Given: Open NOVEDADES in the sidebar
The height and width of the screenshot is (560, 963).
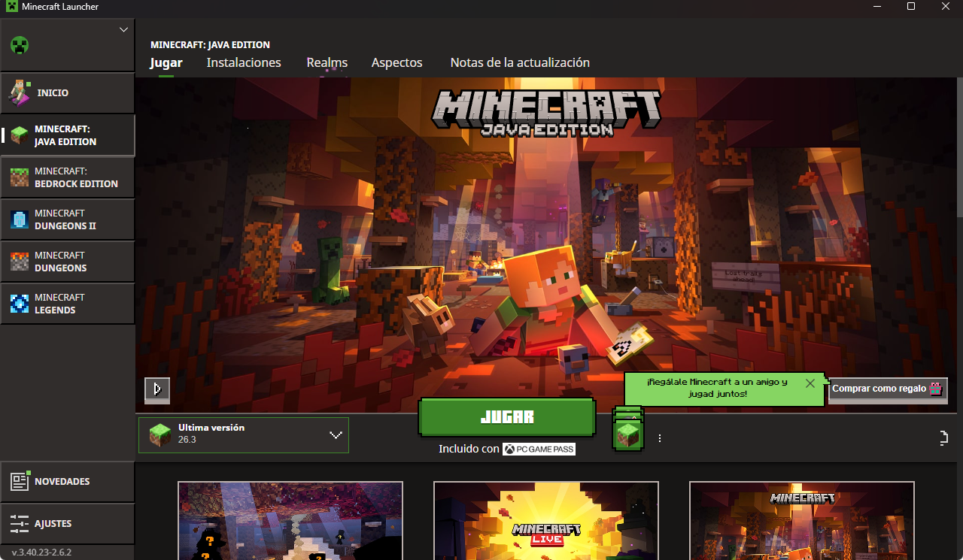Looking at the screenshot, I should pyautogui.click(x=68, y=482).
